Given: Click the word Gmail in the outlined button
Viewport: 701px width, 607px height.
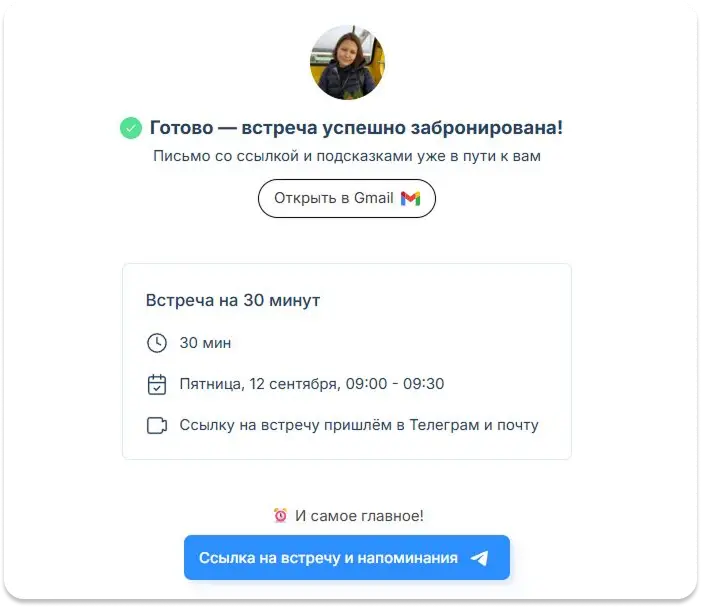Looking at the screenshot, I should [x=374, y=198].
